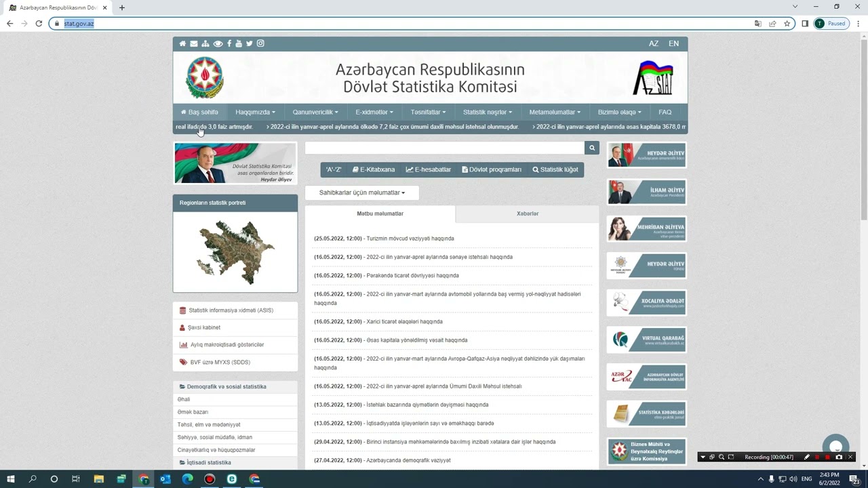The height and width of the screenshot is (488, 868).
Task: Collapse Demoqrafik və sosial statistika folder
Action: coord(235,387)
